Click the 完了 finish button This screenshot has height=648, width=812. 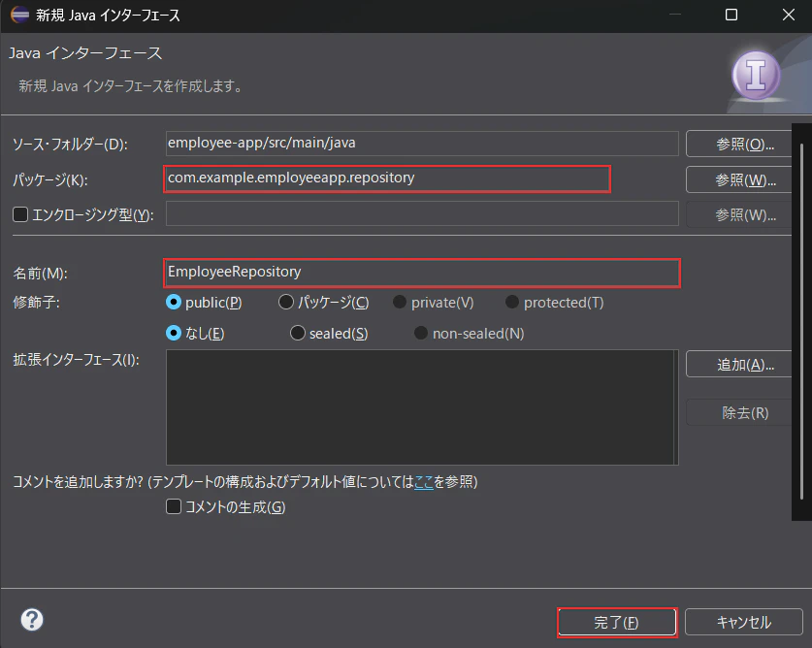617,622
